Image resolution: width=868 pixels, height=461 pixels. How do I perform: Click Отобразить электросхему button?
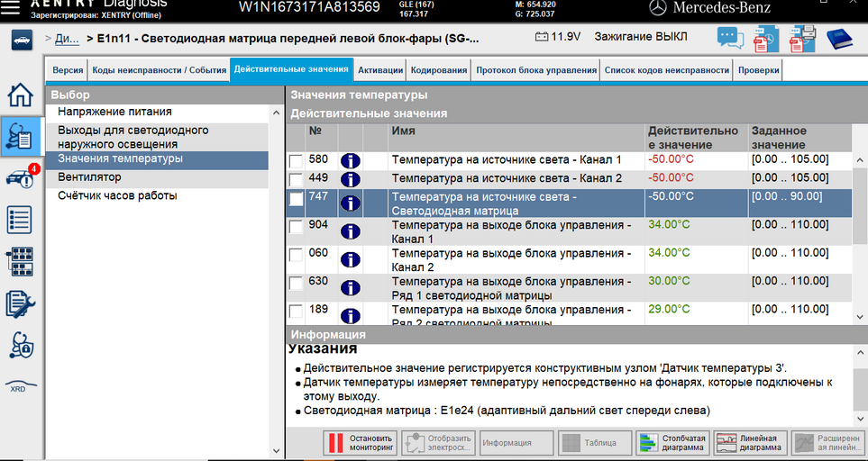coord(438,443)
